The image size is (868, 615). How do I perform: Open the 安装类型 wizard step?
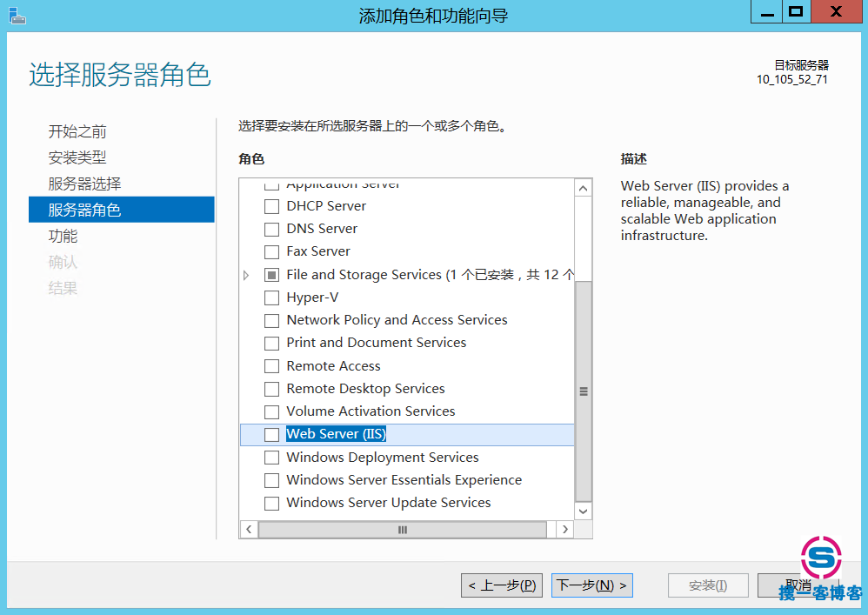tap(77, 157)
